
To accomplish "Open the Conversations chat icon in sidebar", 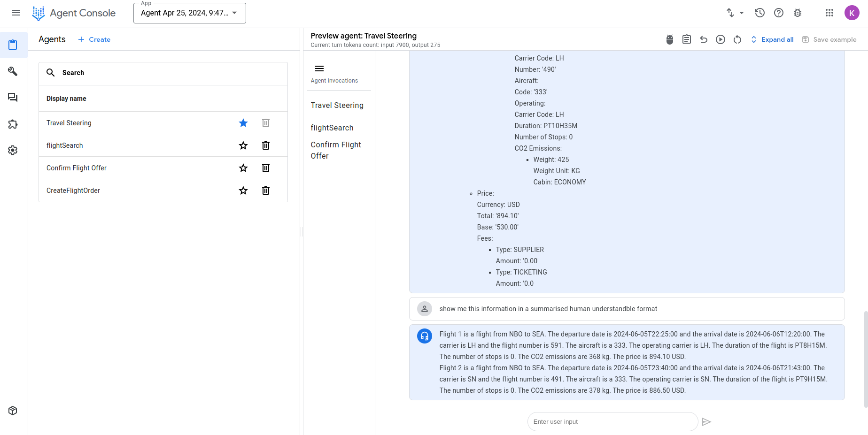I will point(13,97).
